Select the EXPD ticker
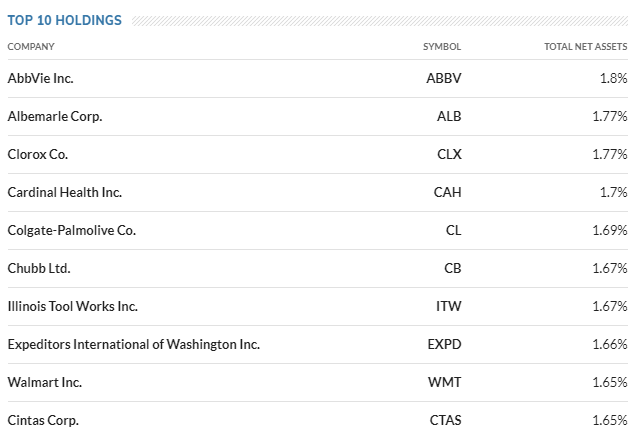 [444, 344]
